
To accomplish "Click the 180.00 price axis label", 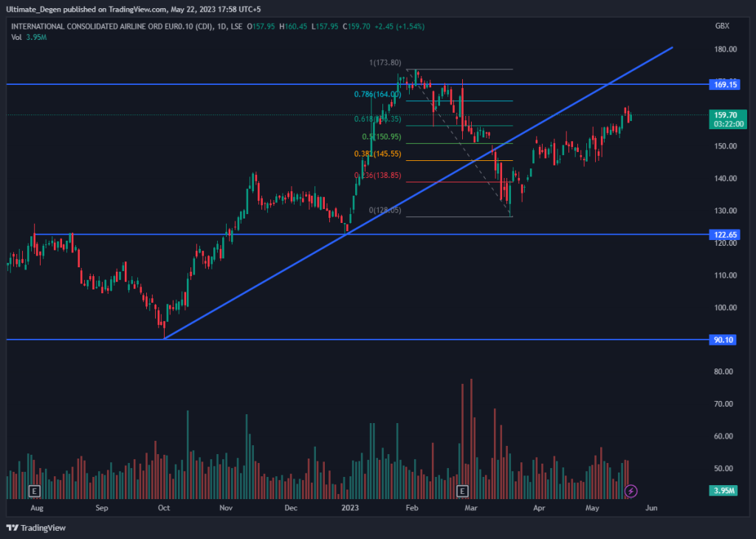I will click(x=725, y=49).
